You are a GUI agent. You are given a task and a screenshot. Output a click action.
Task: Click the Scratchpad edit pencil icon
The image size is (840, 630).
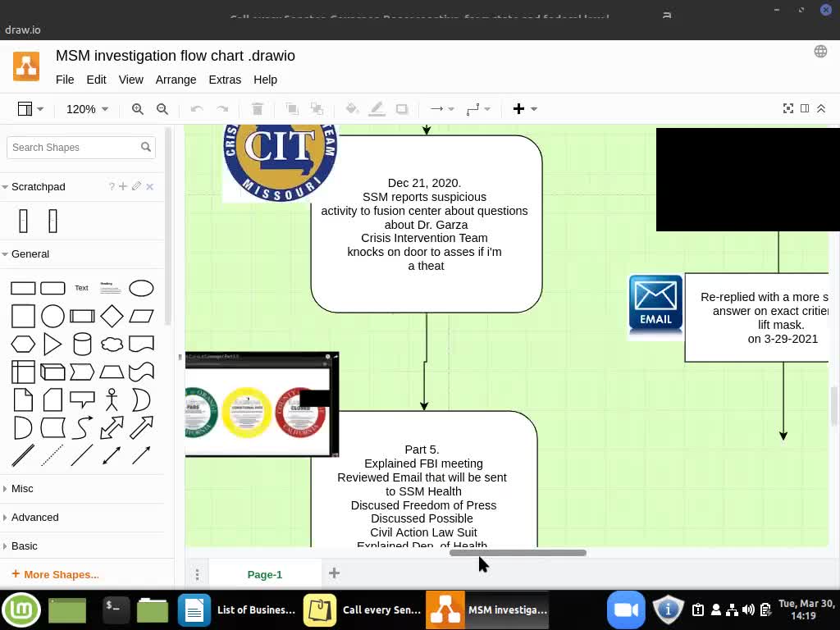coord(136,186)
